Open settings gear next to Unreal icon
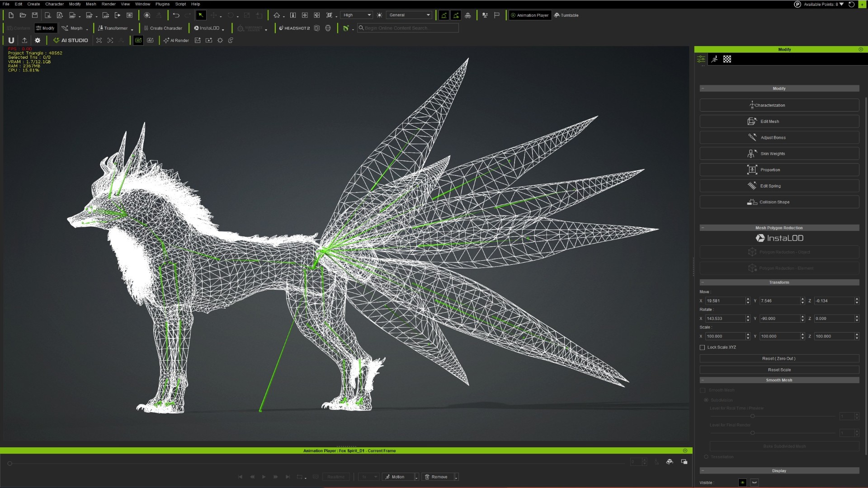The width and height of the screenshot is (868, 488). click(x=38, y=40)
